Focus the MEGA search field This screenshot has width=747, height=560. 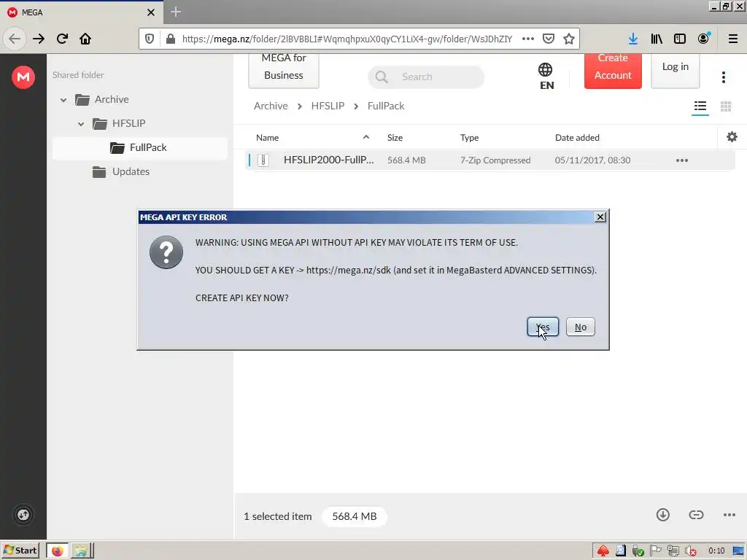[x=426, y=77]
